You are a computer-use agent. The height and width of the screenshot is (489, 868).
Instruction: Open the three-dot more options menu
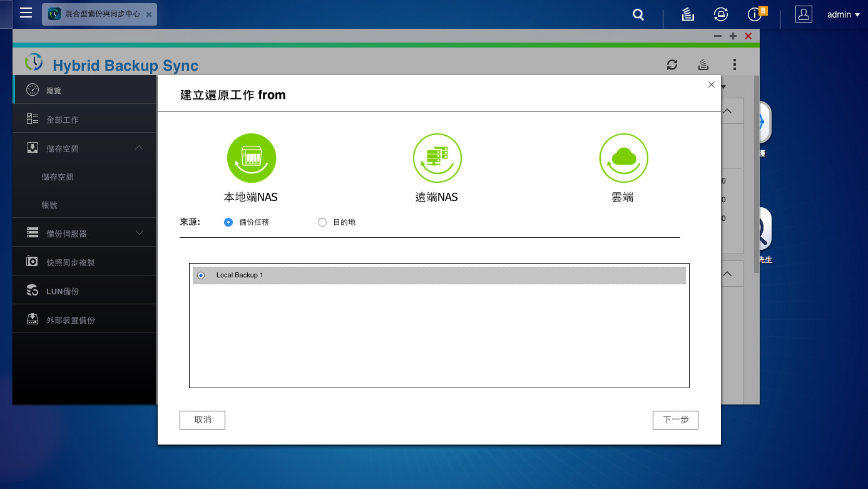[x=735, y=64]
